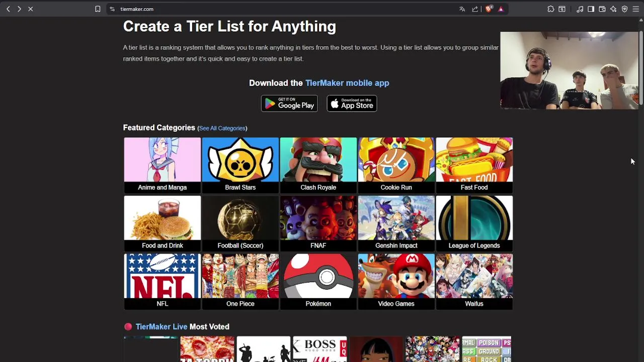The height and width of the screenshot is (362, 644).
Task: Open the One Piece category
Action: (240, 281)
